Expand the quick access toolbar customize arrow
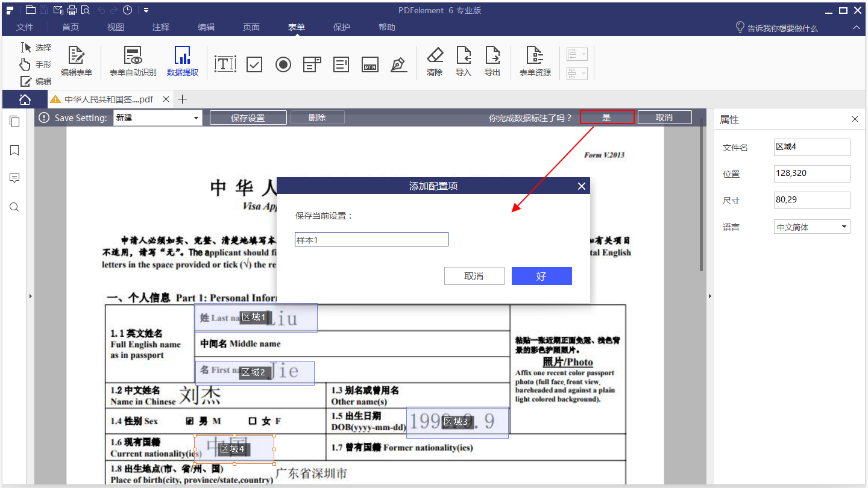 pos(146,10)
